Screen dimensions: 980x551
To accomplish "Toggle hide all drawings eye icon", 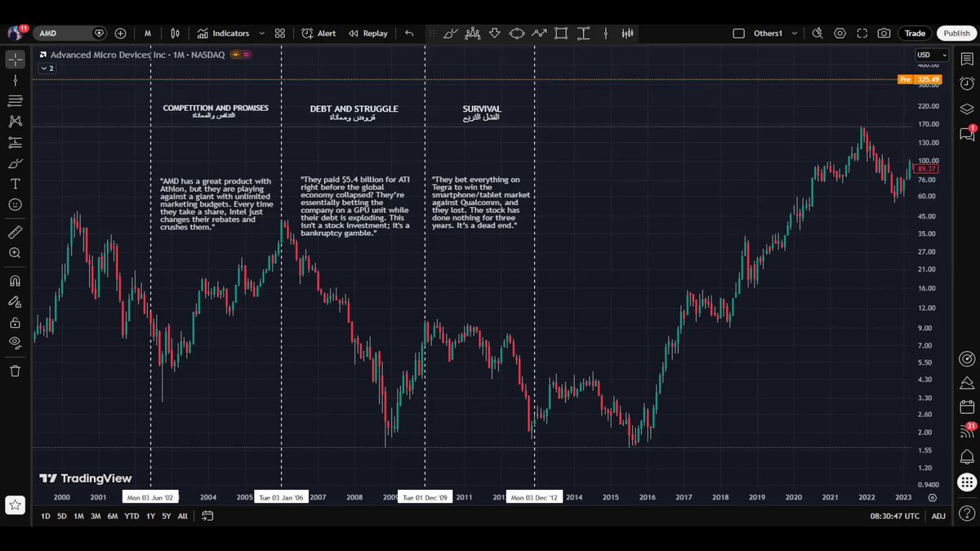I will coord(15,343).
